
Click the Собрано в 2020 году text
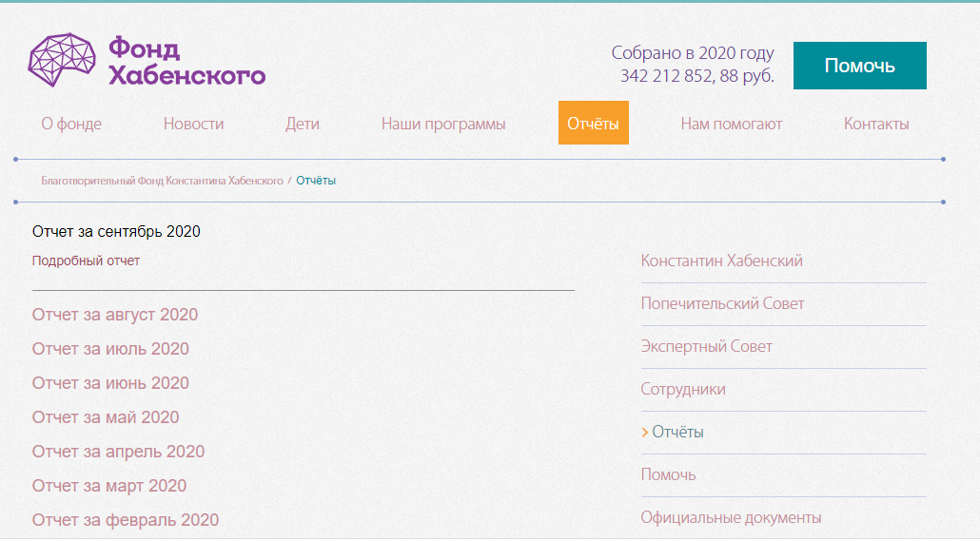coord(693,52)
